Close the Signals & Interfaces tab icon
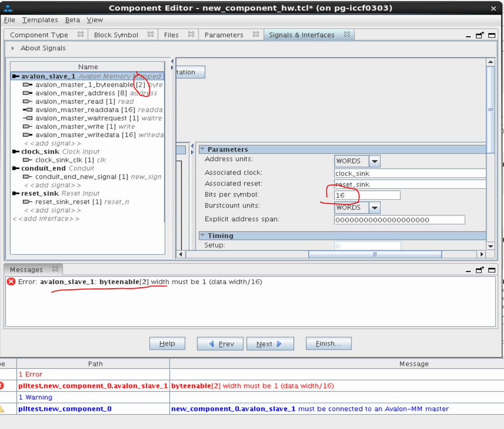The width and height of the screenshot is (504, 429). point(347,35)
